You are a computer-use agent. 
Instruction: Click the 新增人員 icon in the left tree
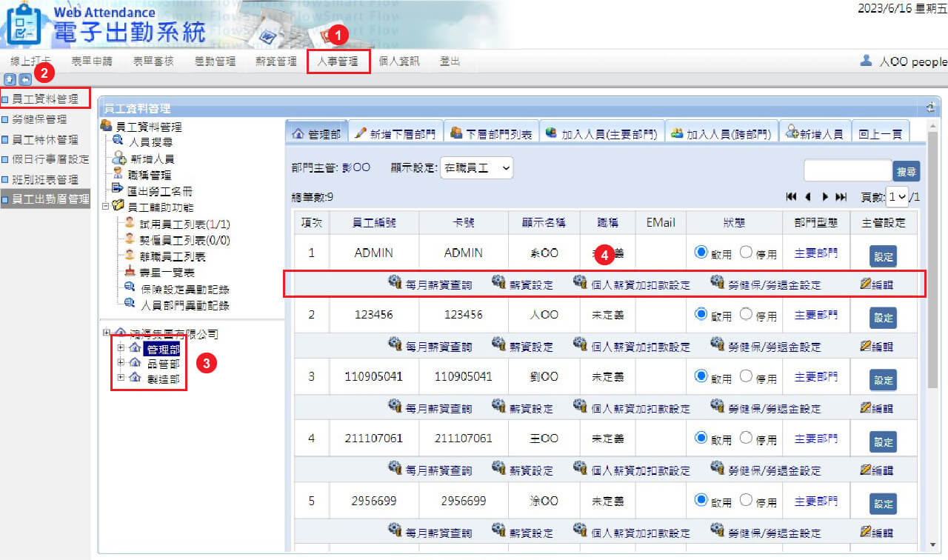point(118,158)
